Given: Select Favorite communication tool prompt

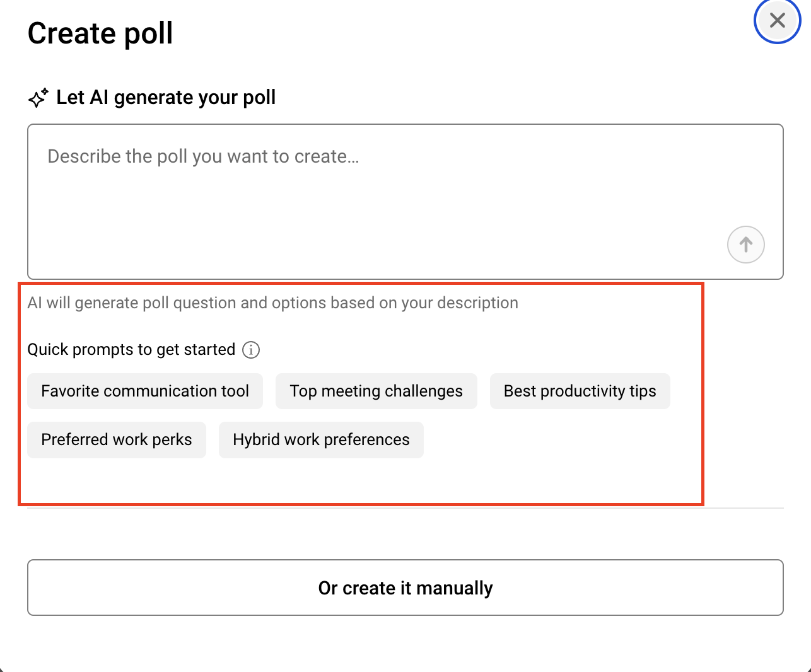Looking at the screenshot, I should tap(145, 391).
